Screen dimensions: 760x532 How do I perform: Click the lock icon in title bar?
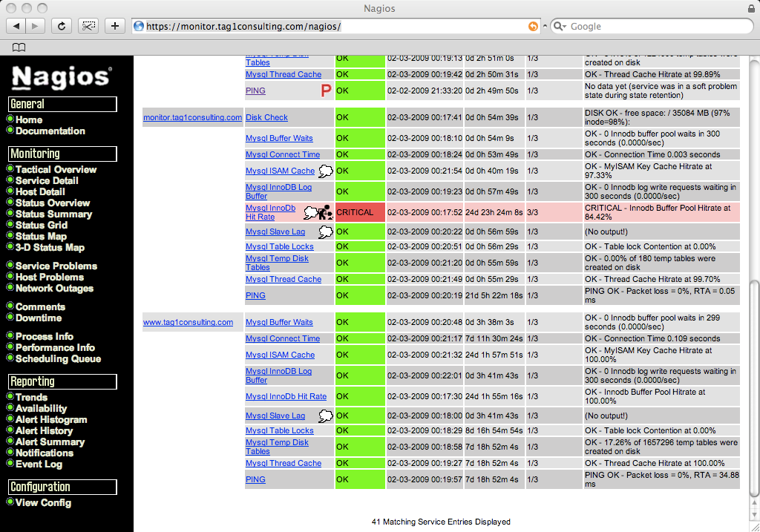751,8
